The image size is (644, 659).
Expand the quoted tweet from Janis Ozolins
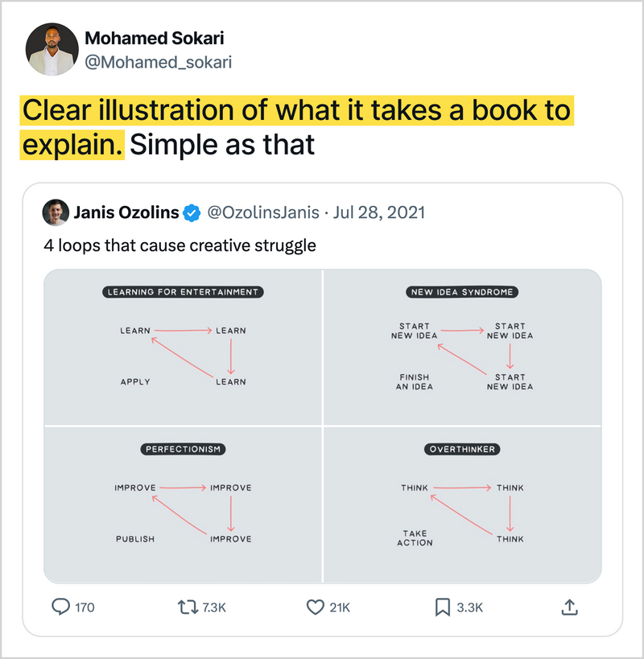tap(322, 386)
